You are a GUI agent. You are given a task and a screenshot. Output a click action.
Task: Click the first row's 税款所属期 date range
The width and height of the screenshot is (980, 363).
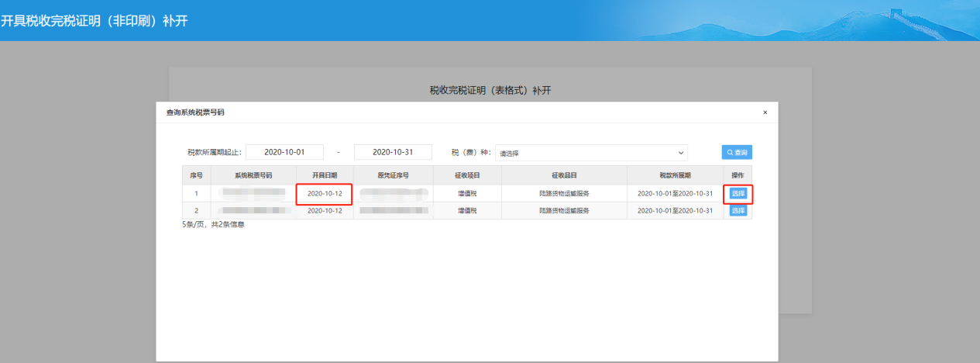point(674,193)
